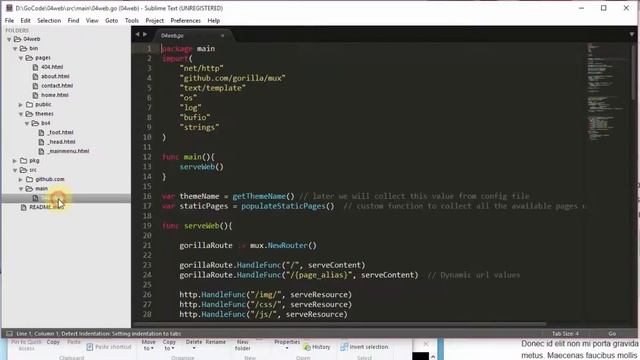
Task: Collapse the 04web root folder
Action: [x=9, y=39]
